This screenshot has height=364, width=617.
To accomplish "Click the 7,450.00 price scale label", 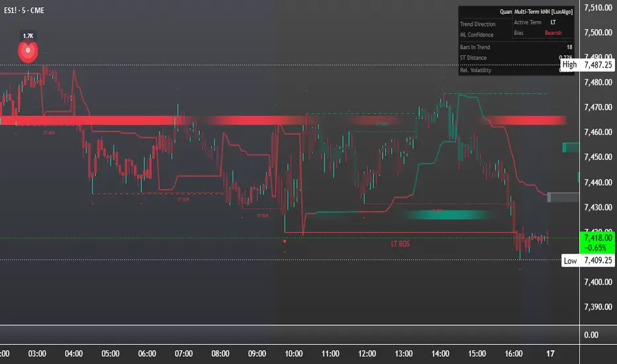I will [598, 157].
